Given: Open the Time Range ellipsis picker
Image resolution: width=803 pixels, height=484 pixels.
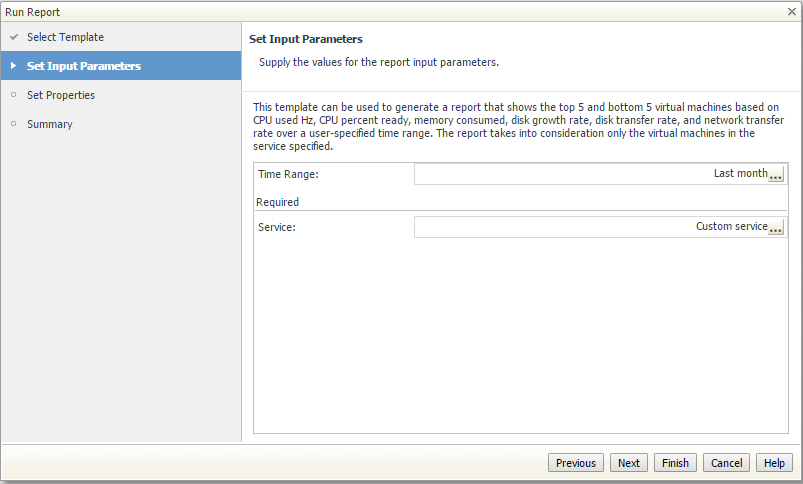Looking at the screenshot, I should tap(776, 175).
